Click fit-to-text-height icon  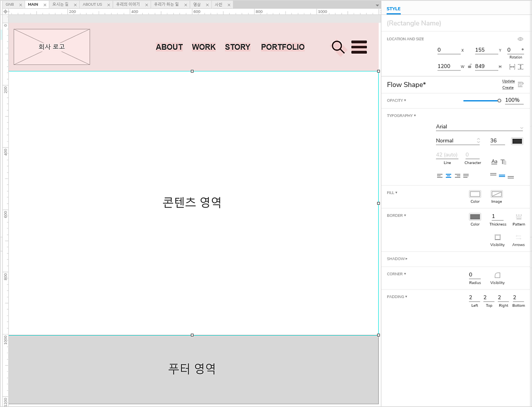pyautogui.click(x=520, y=67)
